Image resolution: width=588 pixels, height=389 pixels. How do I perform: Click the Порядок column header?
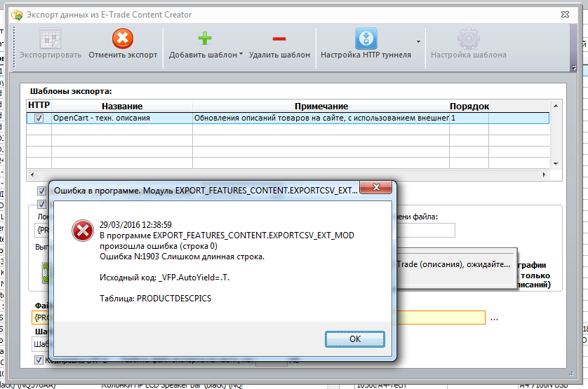pos(469,106)
